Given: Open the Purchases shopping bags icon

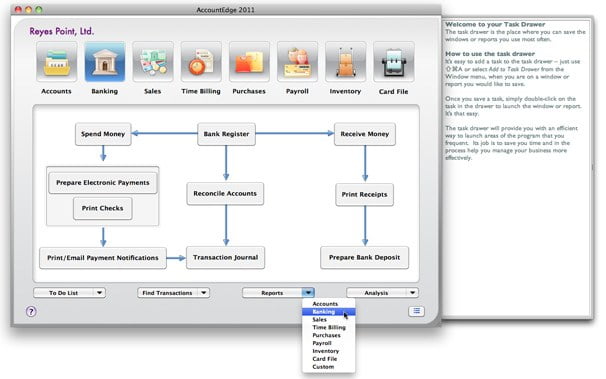Looking at the screenshot, I should (x=249, y=62).
